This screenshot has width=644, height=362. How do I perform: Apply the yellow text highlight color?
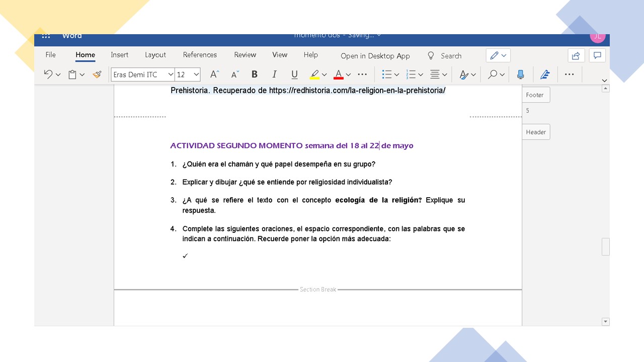314,74
